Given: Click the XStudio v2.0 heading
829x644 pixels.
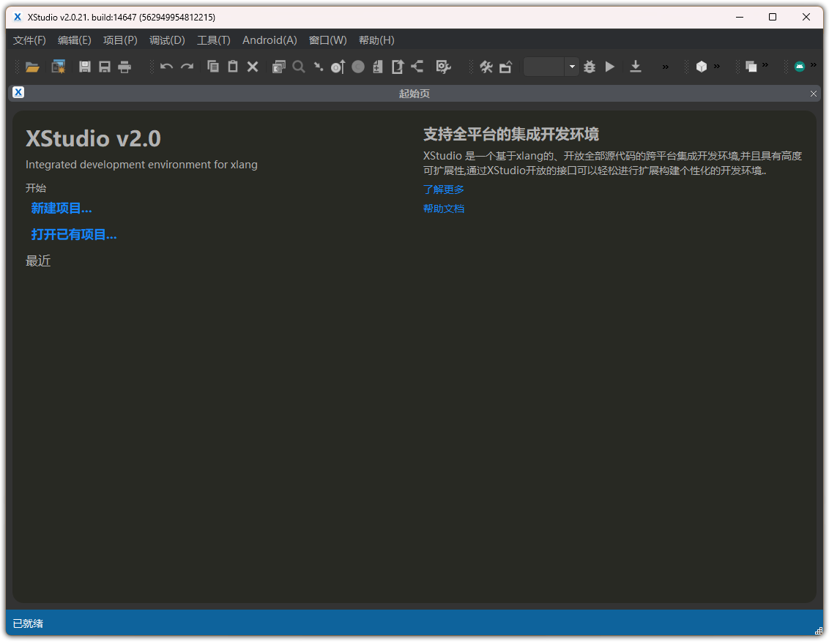Looking at the screenshot, I should [x=93, y=138].
